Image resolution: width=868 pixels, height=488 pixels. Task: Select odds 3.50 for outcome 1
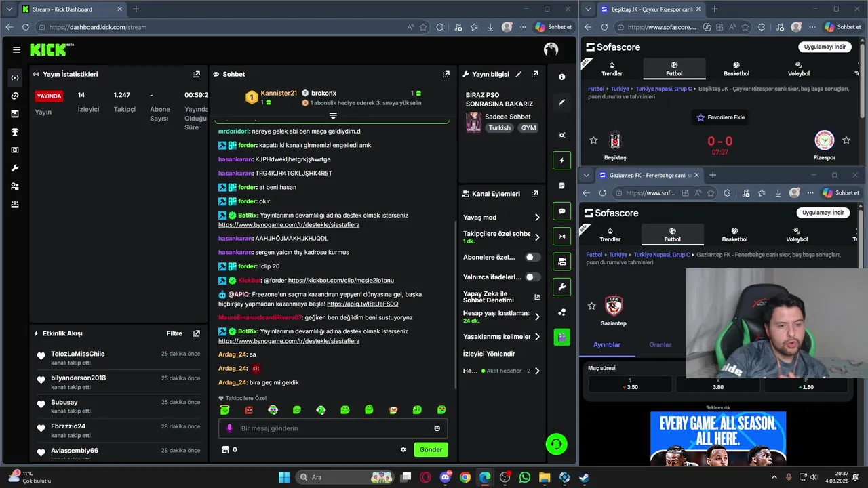[x=630, y=384]
